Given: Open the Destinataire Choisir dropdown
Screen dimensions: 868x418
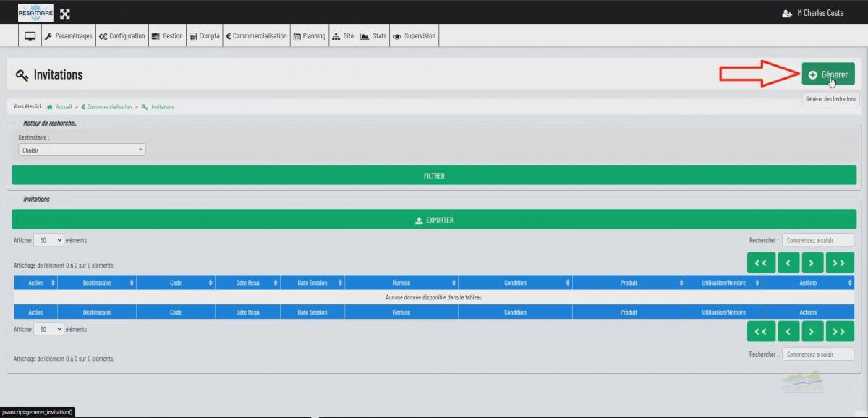Looking at the screenshot, I should click(x=82, y=150).
